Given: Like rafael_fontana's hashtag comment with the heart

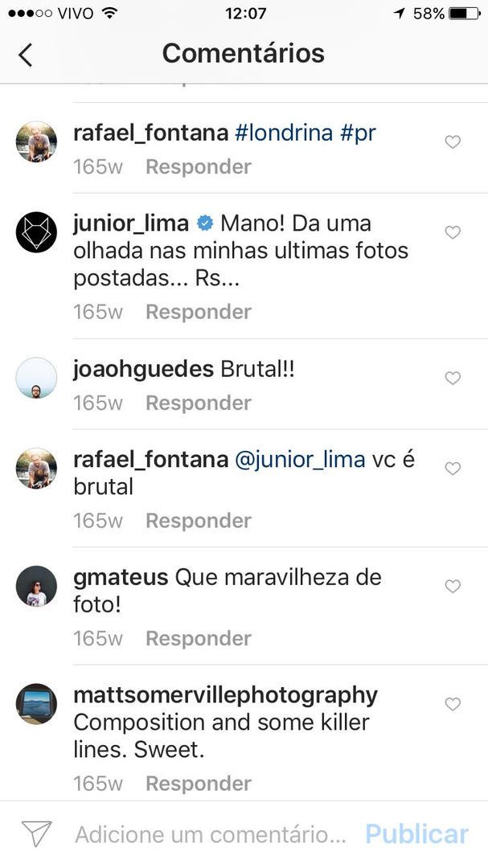Looking at the screenshot, I should tap(452, 141).
